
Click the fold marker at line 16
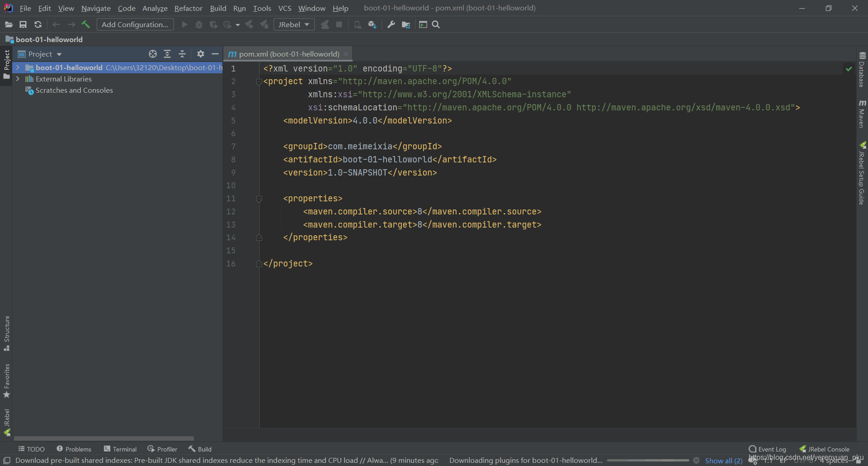pyautogui.click(x=259, y=264)
